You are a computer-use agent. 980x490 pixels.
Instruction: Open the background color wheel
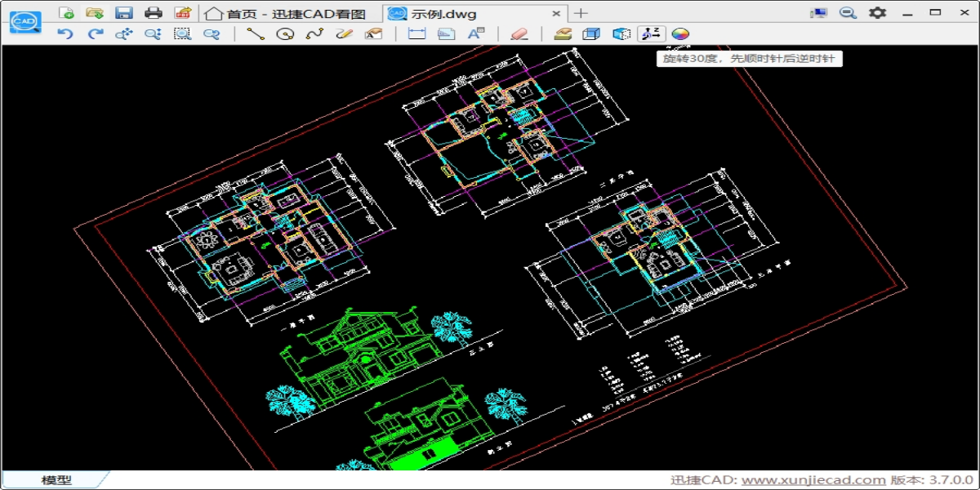tap(681, 33)
